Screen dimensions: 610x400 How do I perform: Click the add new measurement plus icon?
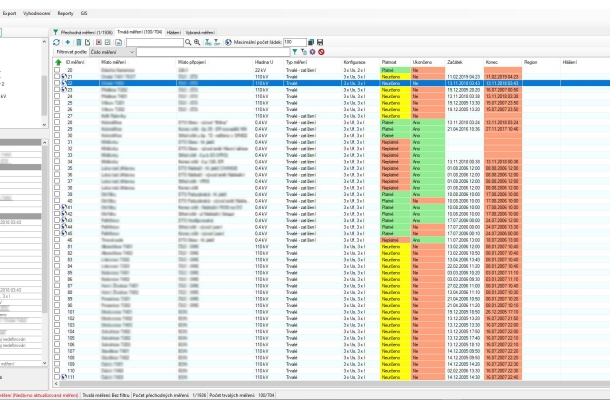(69, 42)
